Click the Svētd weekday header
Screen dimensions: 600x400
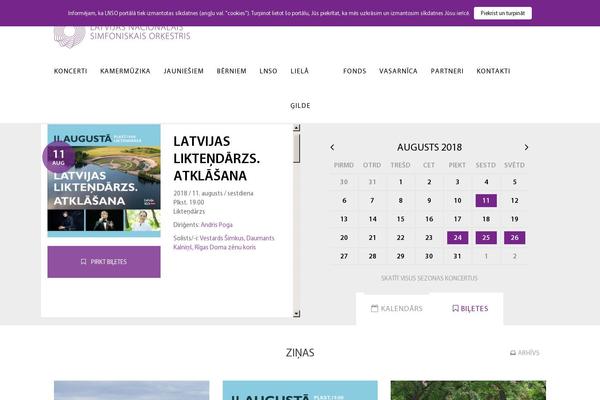tap(514, 165)
